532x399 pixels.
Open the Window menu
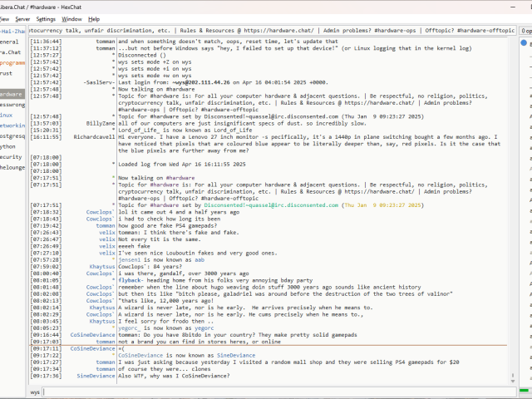pos(72,18)
